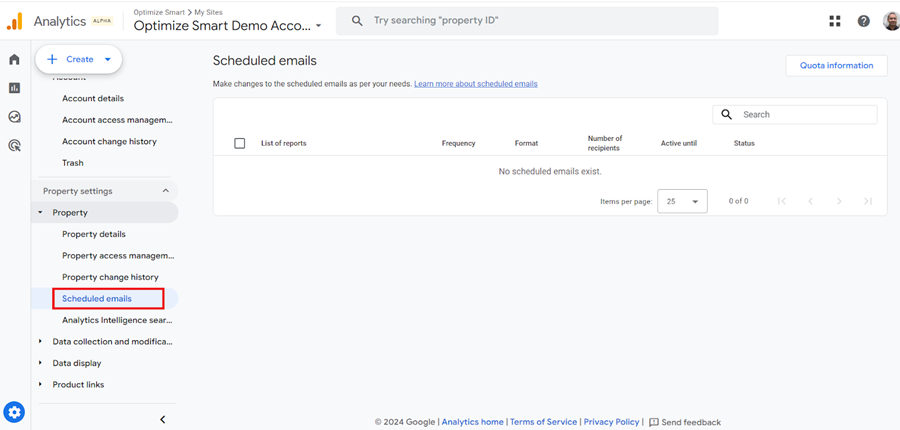Click the My Sites breadcrumb text
Image resolution: width=900 pixels, height=430 pixels.
208,12
